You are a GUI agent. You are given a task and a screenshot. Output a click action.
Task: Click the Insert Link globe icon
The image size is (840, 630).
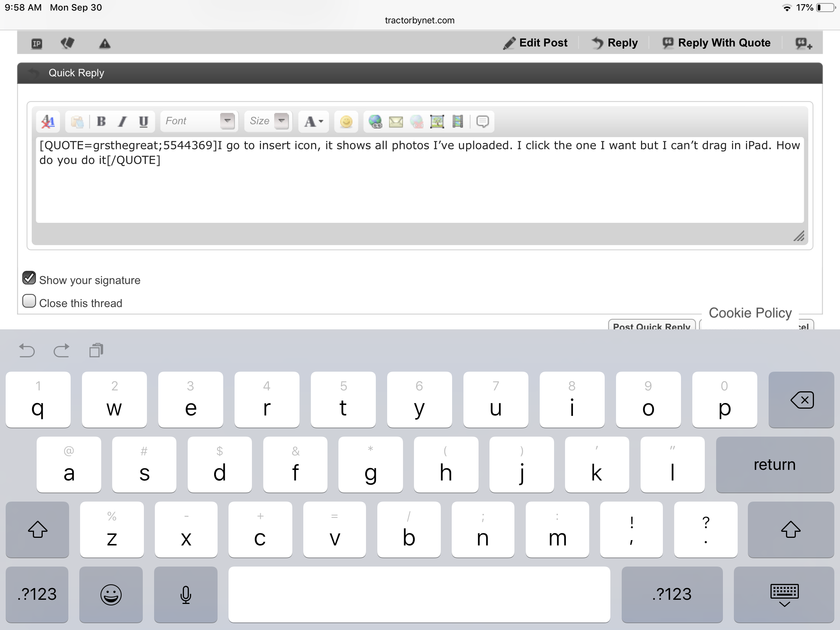375,122
